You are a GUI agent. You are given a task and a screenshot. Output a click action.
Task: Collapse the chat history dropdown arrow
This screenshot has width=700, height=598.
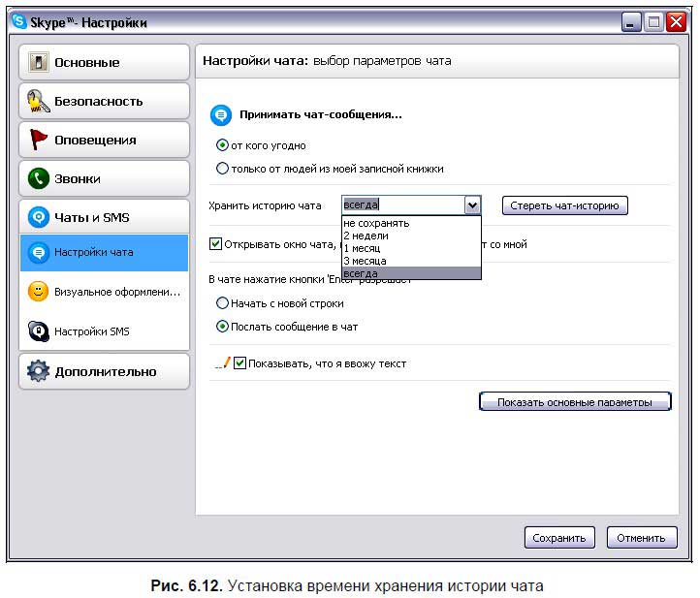pos(471,205)
